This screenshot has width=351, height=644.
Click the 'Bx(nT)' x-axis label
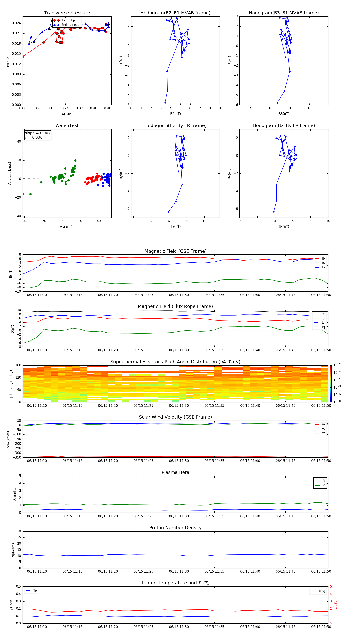pos(284,227)
